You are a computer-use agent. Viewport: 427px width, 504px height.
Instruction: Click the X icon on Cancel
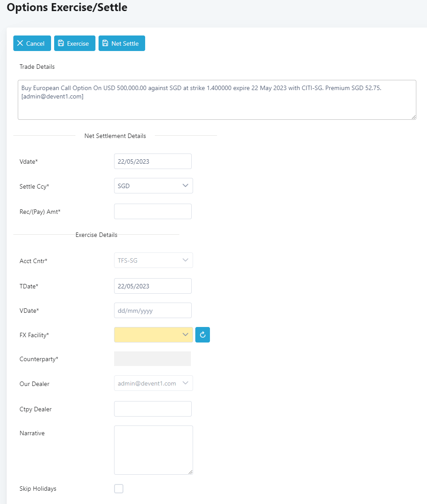[20, 43]
